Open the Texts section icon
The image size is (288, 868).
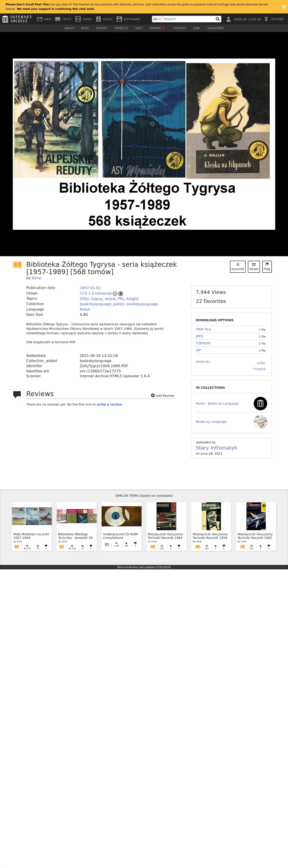click(58, 19)
